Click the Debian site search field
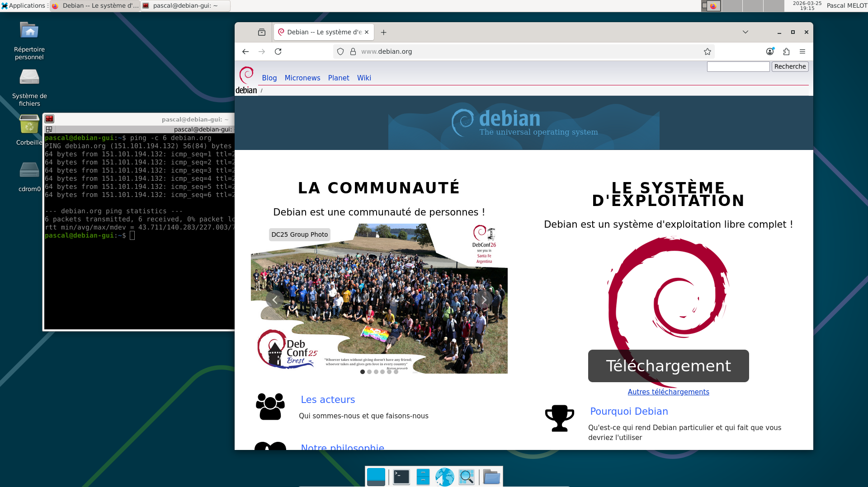 [738, 66]
